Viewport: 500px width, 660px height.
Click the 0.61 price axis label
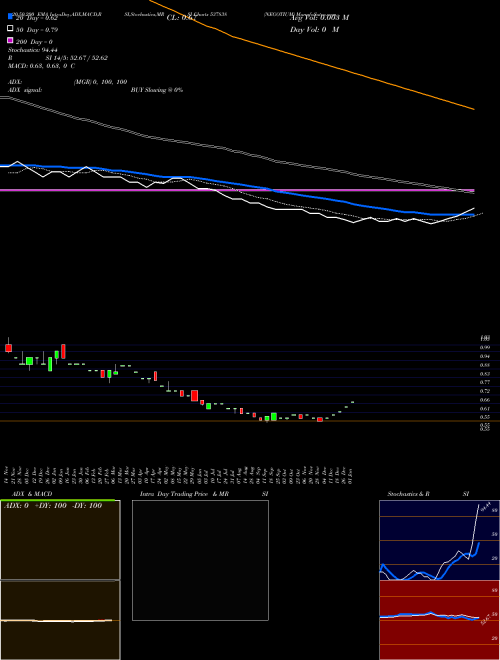pyautogui.click(x=485, y=409)
